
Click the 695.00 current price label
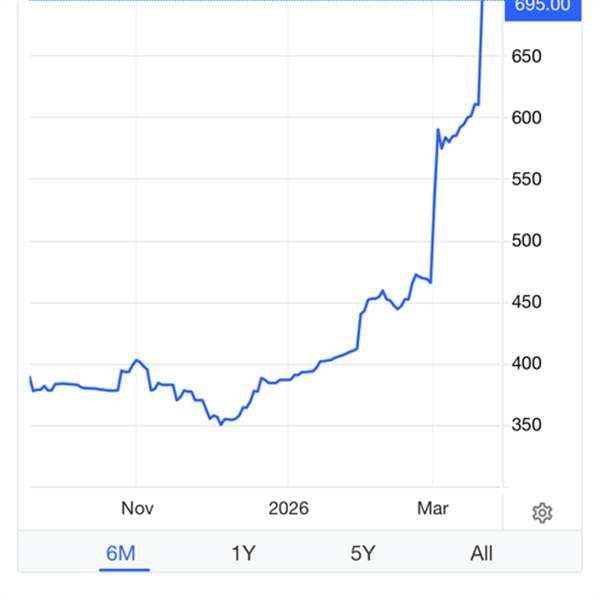coord(542,6)
